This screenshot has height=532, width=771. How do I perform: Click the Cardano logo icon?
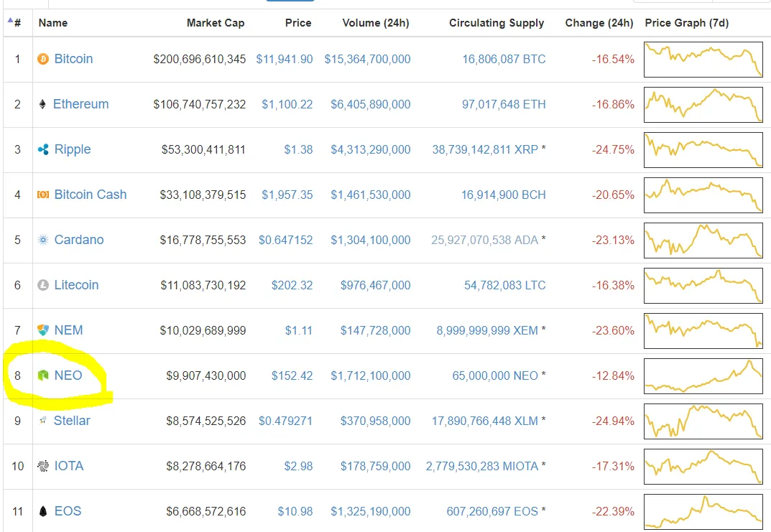coord(43,240)
